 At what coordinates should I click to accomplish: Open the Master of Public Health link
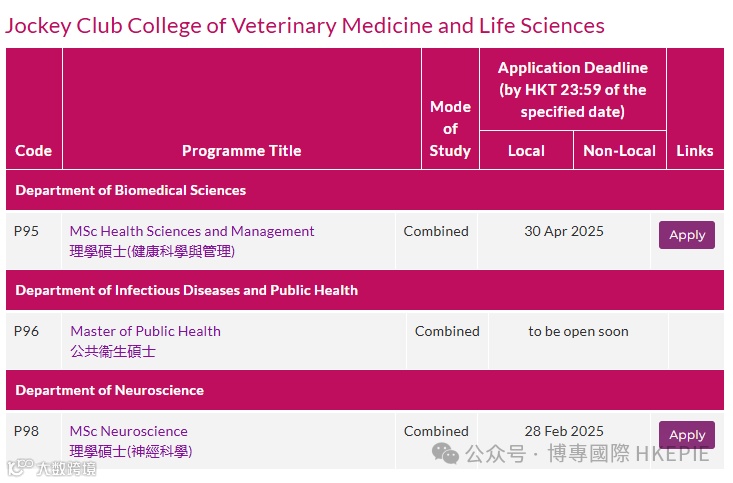coord(145,331)
